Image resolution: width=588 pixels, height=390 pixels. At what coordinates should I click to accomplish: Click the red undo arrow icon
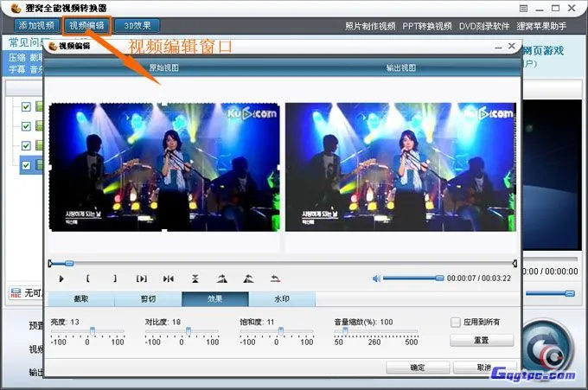(x=275, y=278)
